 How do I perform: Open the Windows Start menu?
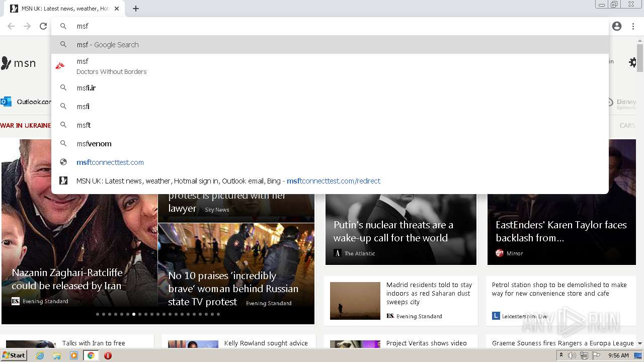tap(14, 355)
